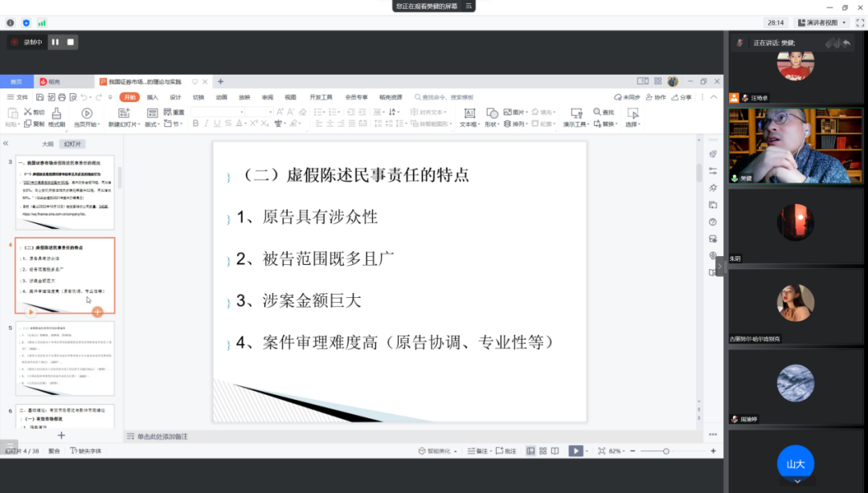Clear text formatting with eraser

(x=303, y=112)
